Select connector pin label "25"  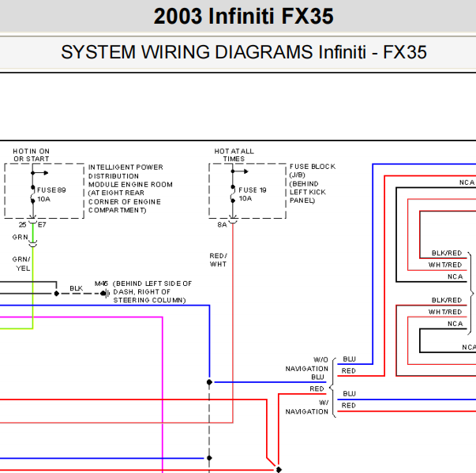[22, 225]
